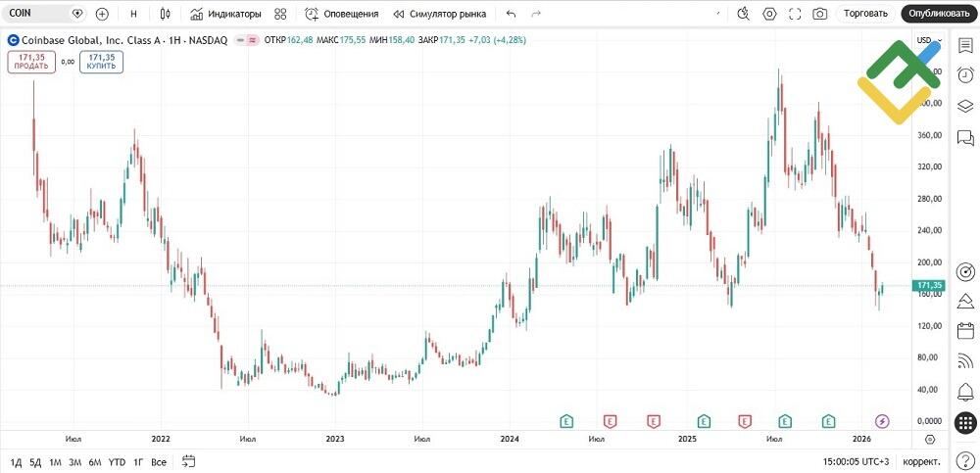Open the target-shaped icon in right sidebar

[965, 272]
